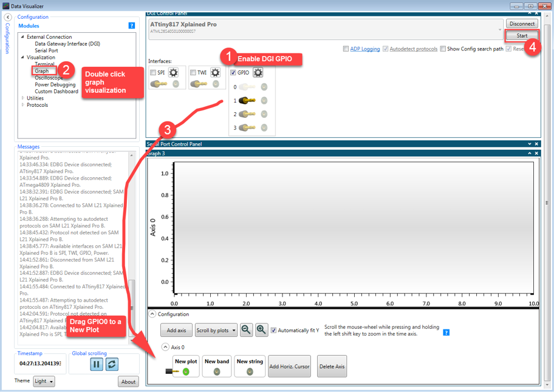554x392 pixels.
Task: Collapse the External Connection tree node
Action: (x=22, y=36)
